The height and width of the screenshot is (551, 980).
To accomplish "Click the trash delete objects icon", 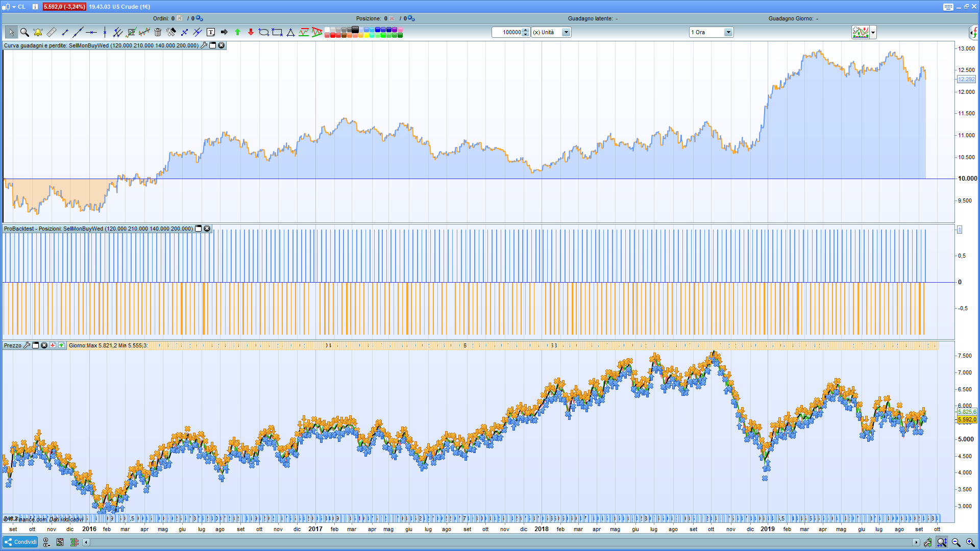I will pyautogui.click(x=158, y=32).
